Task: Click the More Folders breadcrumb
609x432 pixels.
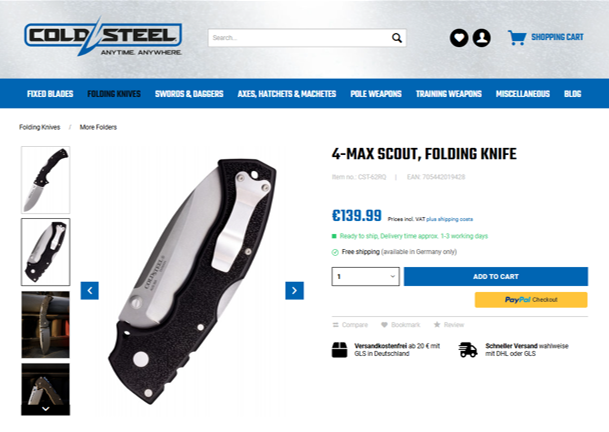Action: coord(98,127)
